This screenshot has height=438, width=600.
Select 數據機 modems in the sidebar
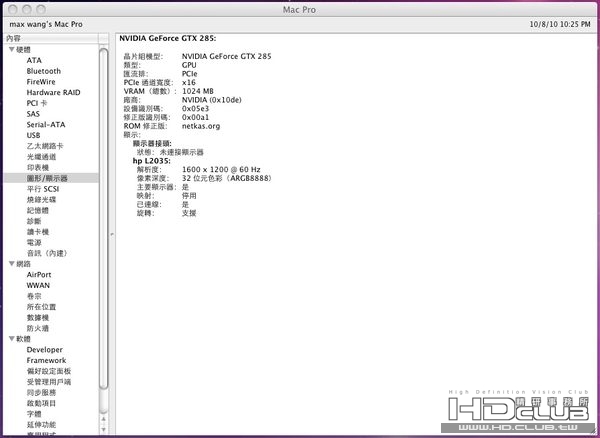[38, 318]
